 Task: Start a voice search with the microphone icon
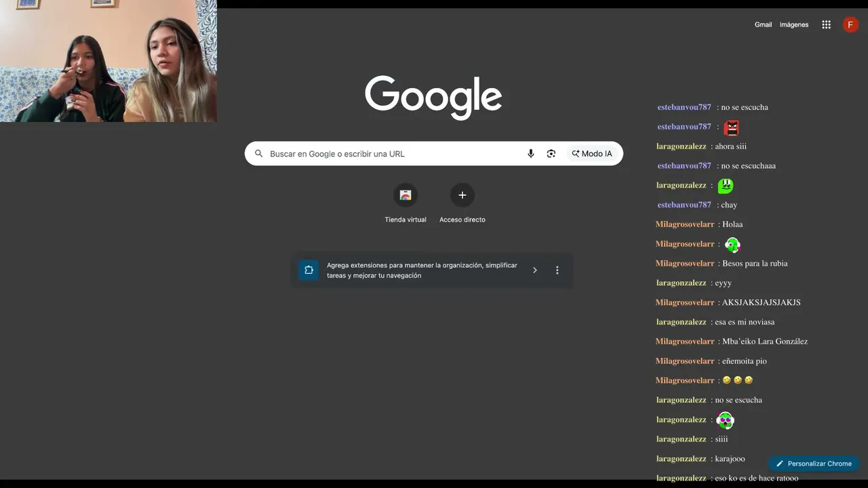click(x=531, y=154)
